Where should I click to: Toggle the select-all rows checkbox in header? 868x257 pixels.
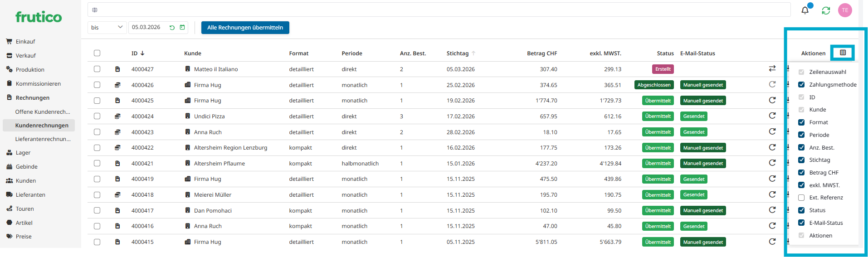point(97,53)
